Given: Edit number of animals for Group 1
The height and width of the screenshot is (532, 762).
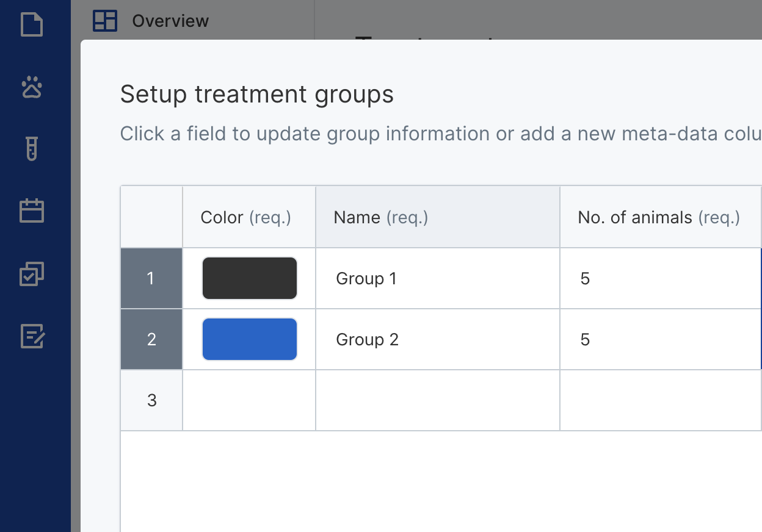Looking at the screenshot, I should (x=661, y=278).
